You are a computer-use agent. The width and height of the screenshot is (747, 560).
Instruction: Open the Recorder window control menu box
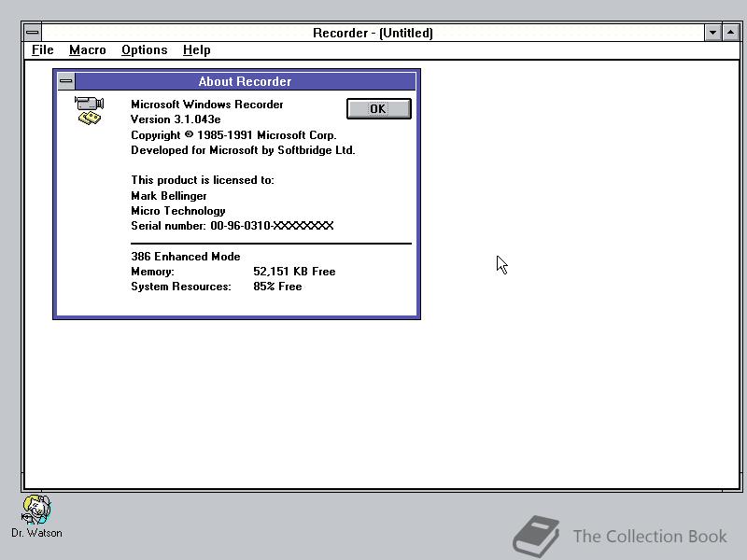click(x=33, y=33)
